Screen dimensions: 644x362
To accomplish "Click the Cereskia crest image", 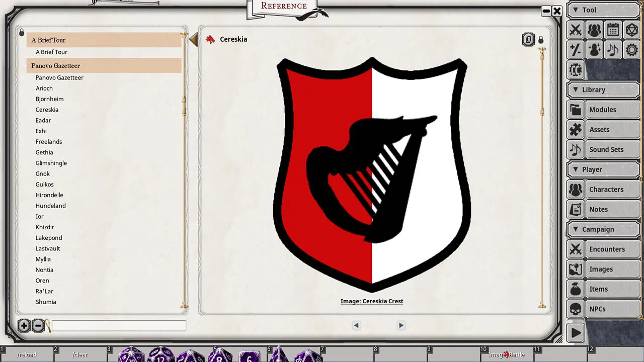I will [x=372, y=174].
